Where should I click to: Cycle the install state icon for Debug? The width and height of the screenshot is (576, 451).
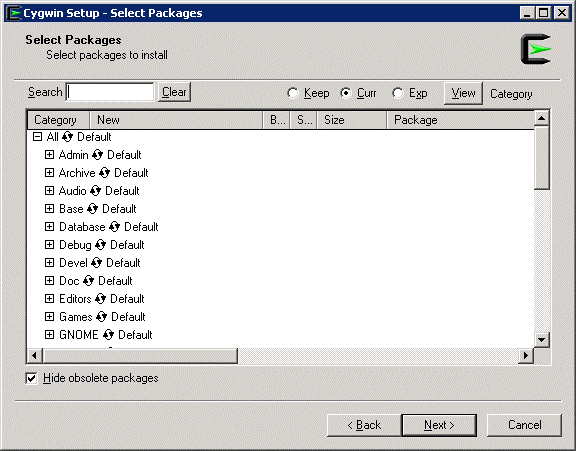pyautogui.click(x=101, y=245)
